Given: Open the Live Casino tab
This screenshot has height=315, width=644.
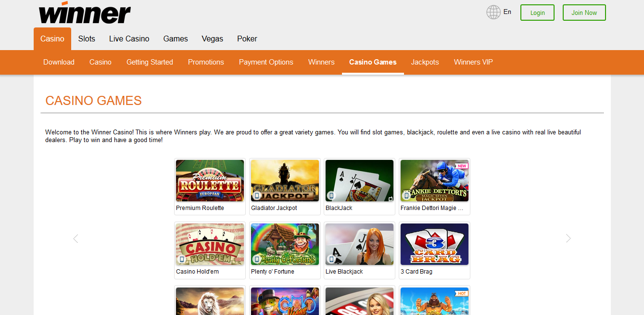Looking at the screenshot, I should 129,39.
